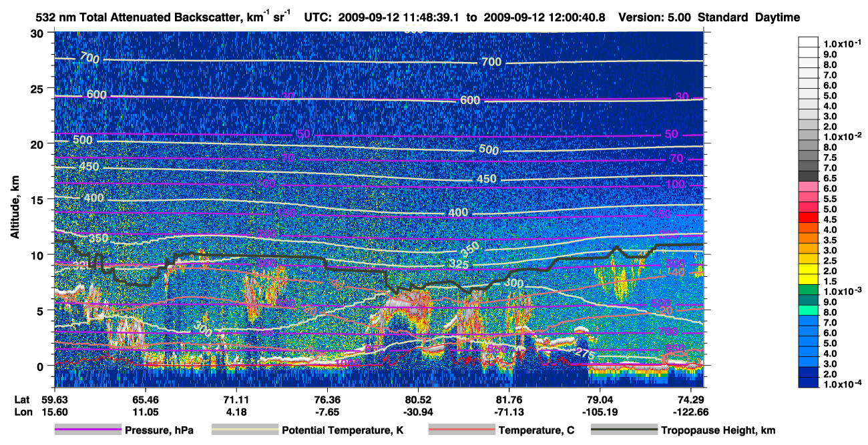Click longitude value -122.66

(691, 412)
